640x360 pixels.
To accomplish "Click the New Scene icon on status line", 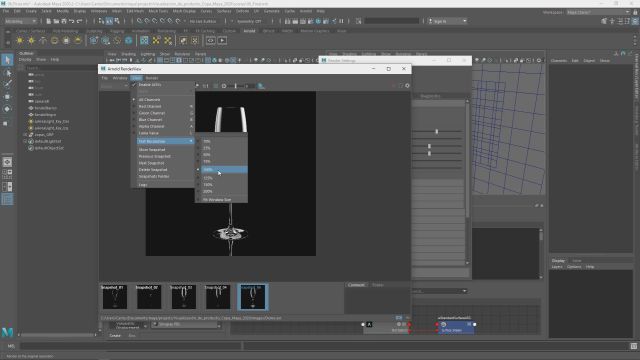I will 48,21.
